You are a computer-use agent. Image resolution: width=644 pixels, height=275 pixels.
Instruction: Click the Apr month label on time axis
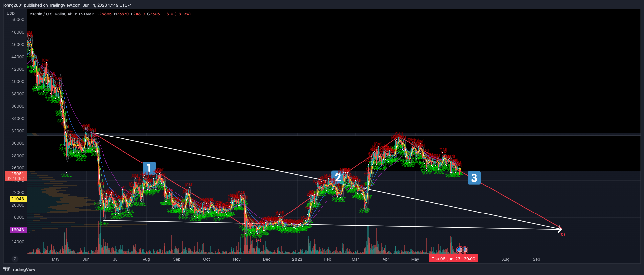pyautogui.click(x=386, y=259)
